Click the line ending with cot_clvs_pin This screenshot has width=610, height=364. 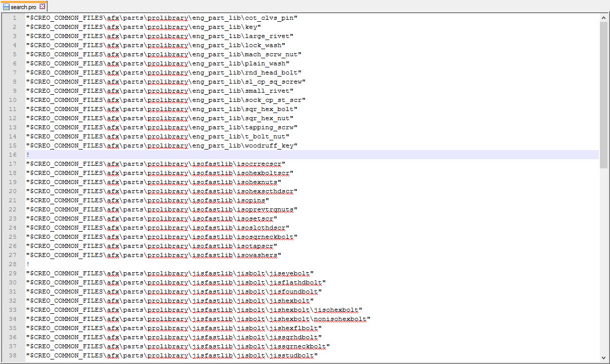tap(162, 18)
